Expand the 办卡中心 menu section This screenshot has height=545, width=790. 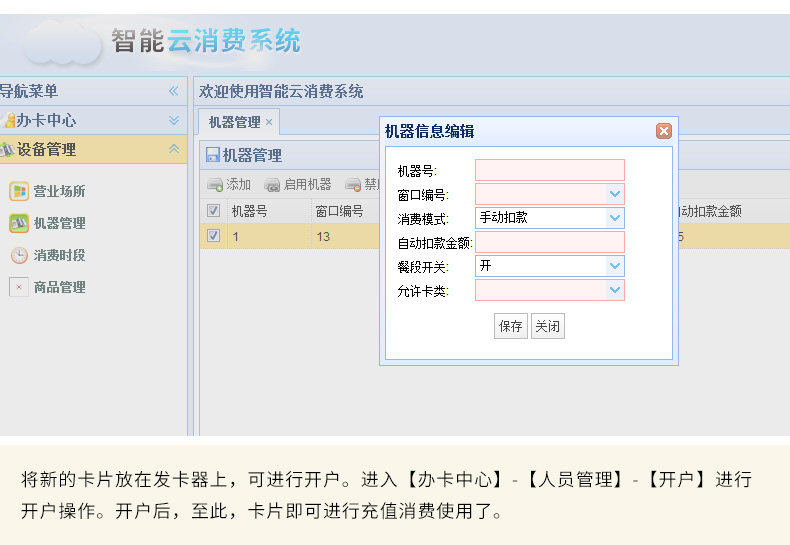pos(174,120)
